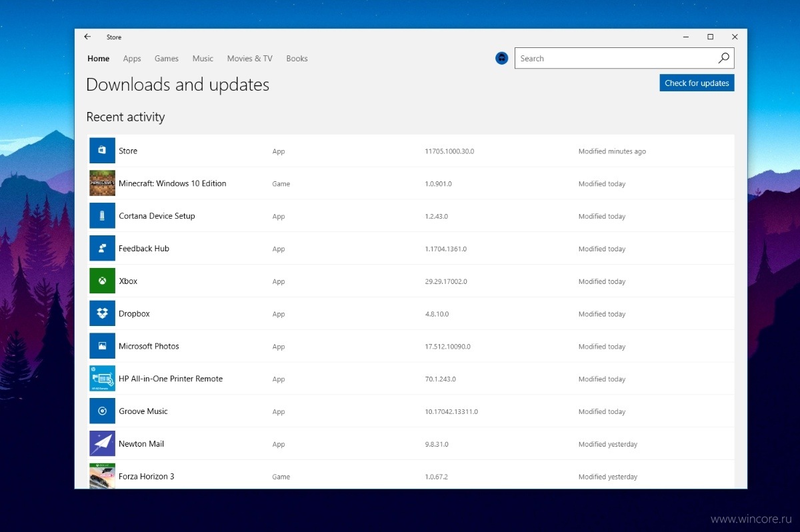Click Game type in Minecraft row
The width and height of the screenshot is (800, 532).
coord(281,184)
